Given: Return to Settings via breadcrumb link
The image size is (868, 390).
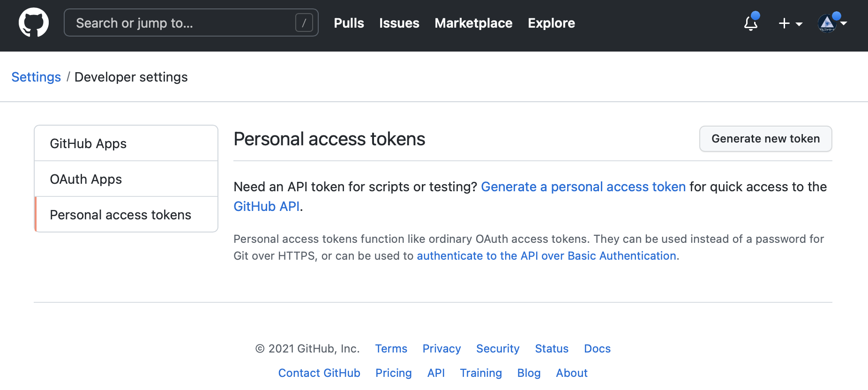Looking at the screenshot, I should (36, 77).
